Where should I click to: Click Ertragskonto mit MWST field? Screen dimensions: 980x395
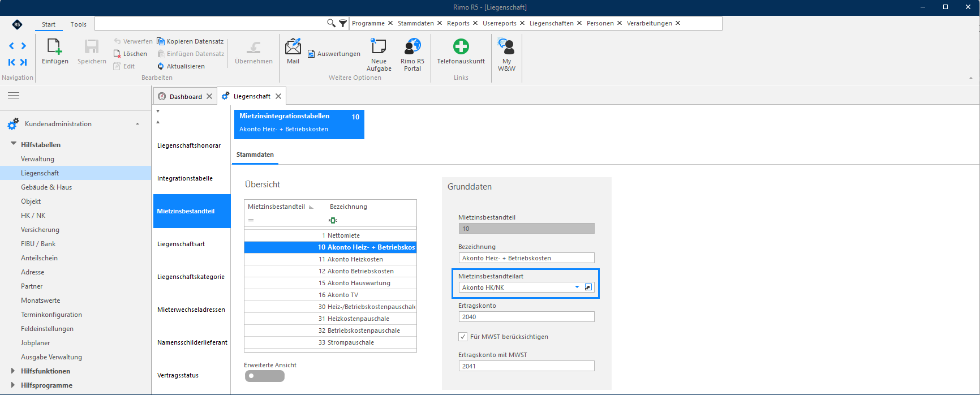click(x=526, y=366)
